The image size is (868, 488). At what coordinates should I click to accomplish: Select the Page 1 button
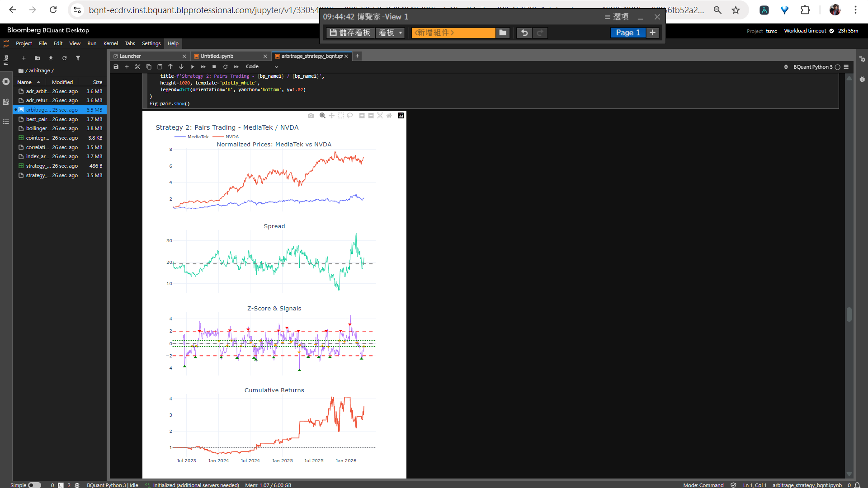click(x=627, y=33)
